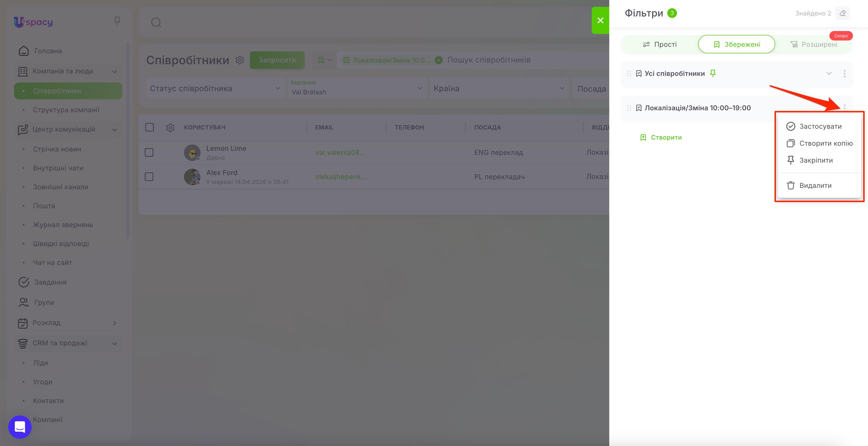Click the pin icon in the Uspacy sidebar header
This screenshot has width=868, height=446.
pos(117,21)
